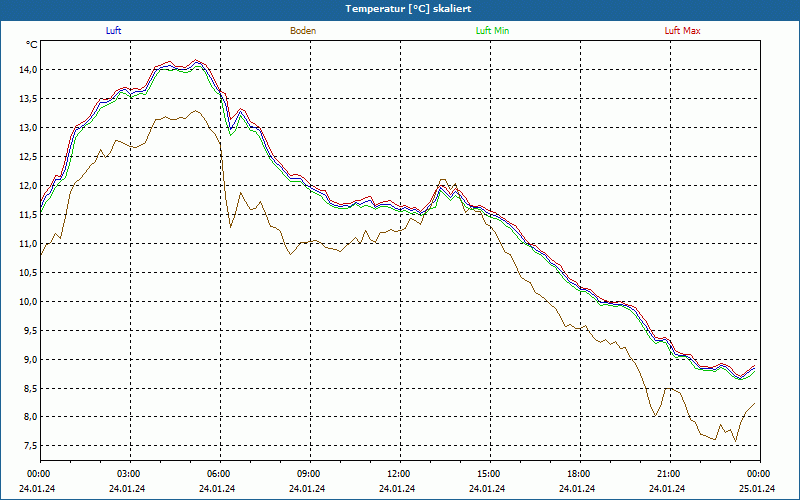800x500 pixels.
Task: Click the 24.01.24 date under 12:00
Action: [396, 488]
